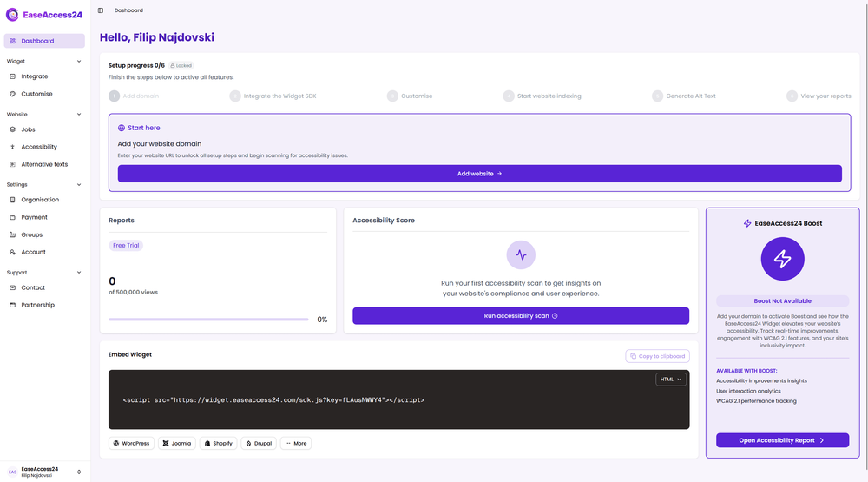The width and height of the screenshot is (868, 482).
Task: Click the Contact envelope icon
Action: coord(13,288)
